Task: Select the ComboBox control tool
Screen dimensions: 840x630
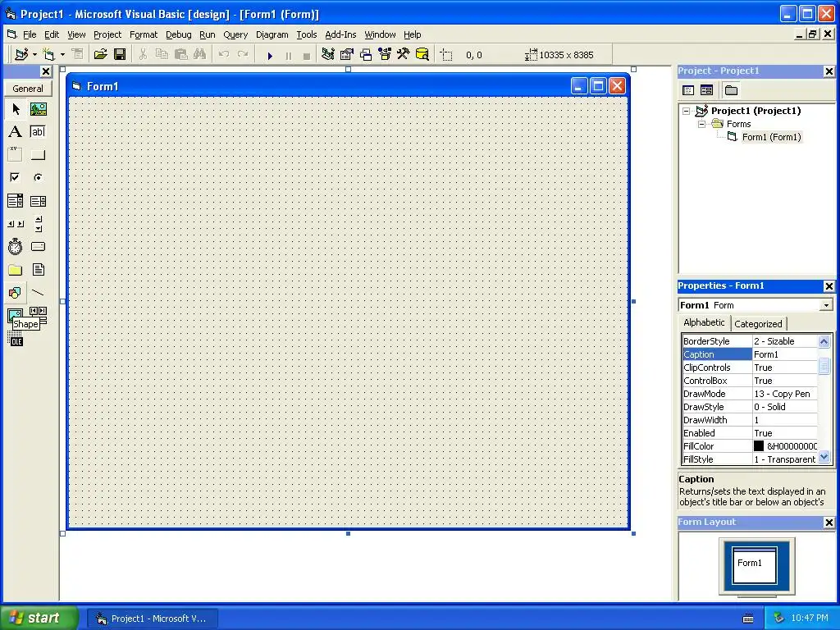Action: (x=16, y=201)
